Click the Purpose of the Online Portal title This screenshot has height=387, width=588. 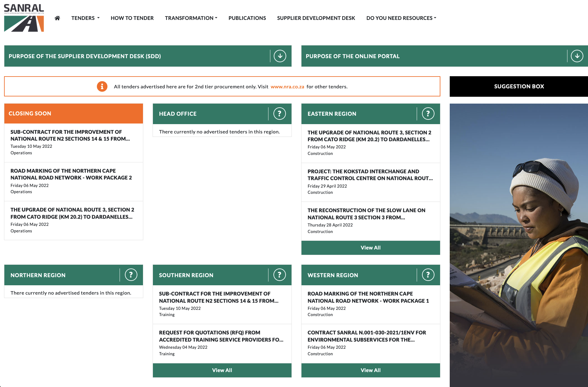(x=353, y=56)
